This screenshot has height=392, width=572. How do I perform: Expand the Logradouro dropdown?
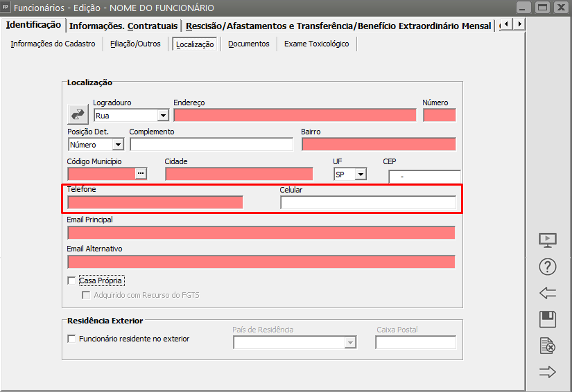point(163,116)
